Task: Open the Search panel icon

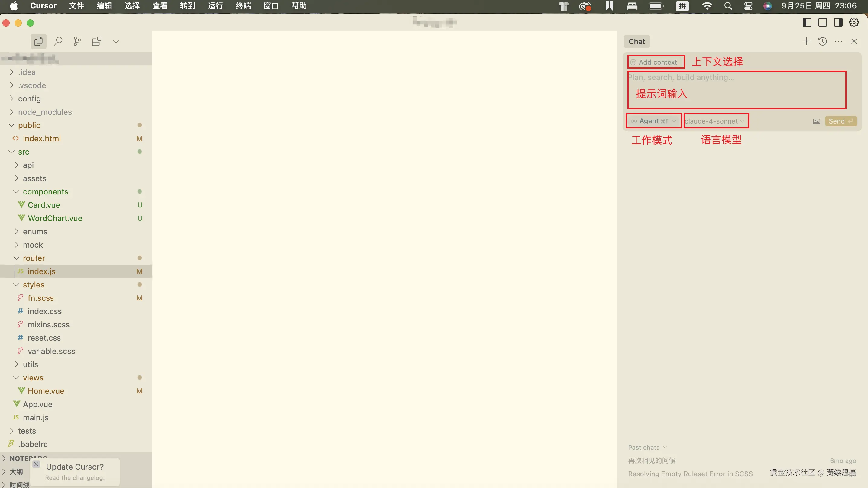Action: pos(58,41)
